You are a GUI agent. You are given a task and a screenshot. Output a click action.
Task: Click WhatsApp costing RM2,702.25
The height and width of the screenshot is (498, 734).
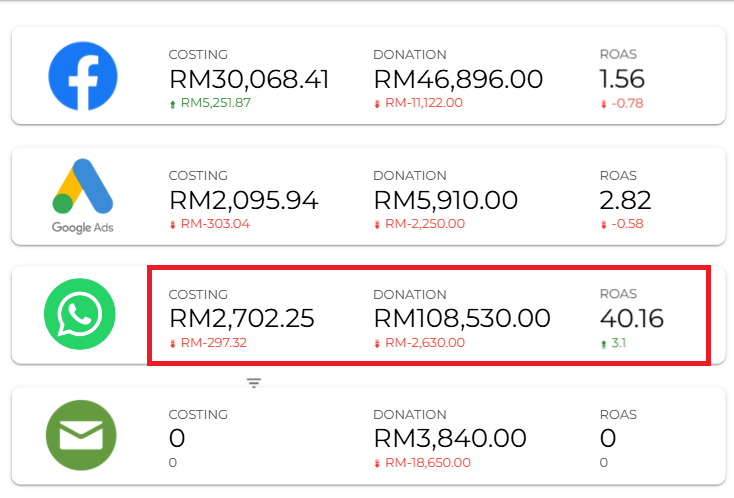point(242,319)
